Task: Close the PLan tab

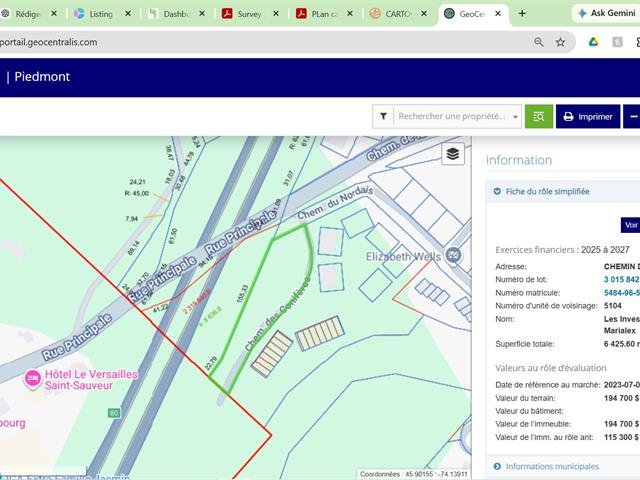Action: (x=350, y=13)
